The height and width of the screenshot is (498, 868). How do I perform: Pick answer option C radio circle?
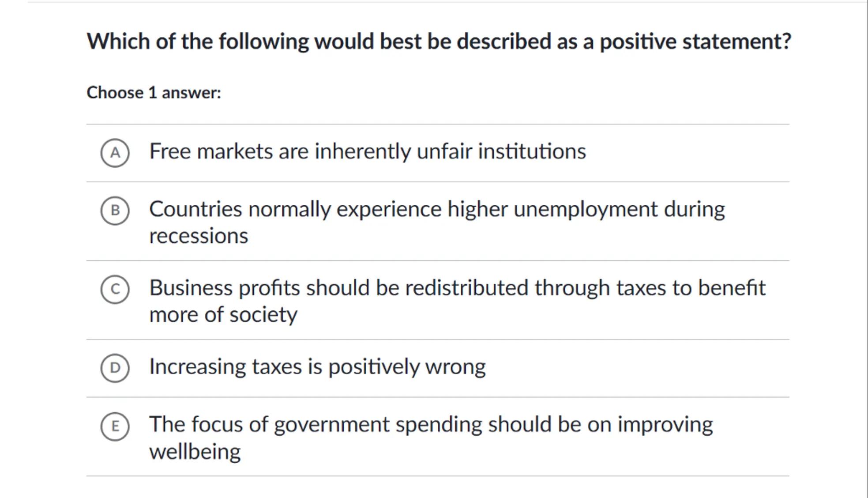[x=115, y=289]
